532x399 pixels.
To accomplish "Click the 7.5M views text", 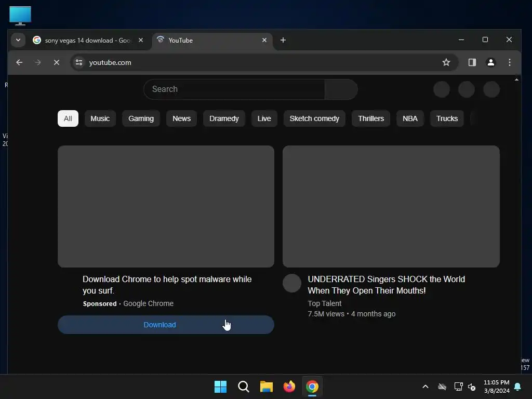I will 326,314.
